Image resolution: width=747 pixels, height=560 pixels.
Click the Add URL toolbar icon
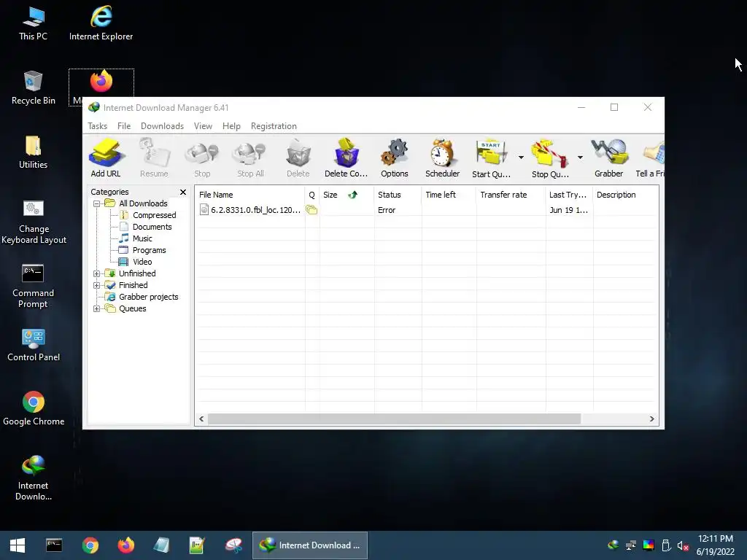point(106,158)
